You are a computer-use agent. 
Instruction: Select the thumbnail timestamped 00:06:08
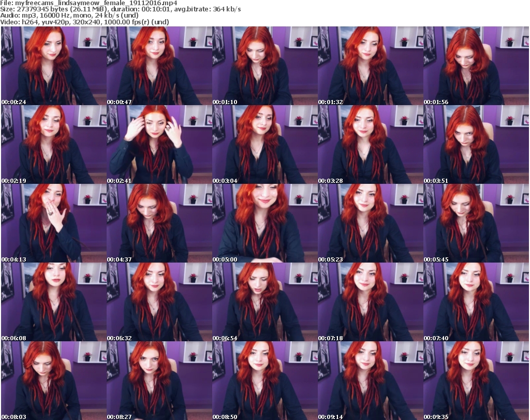(x=53, y=302)
